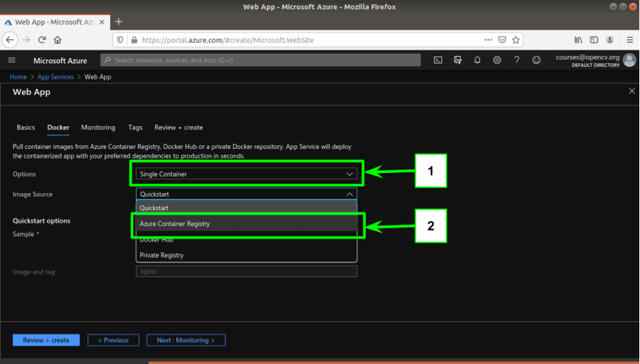
Task: Close the Web App blade
Action: [x=632, y=91]
